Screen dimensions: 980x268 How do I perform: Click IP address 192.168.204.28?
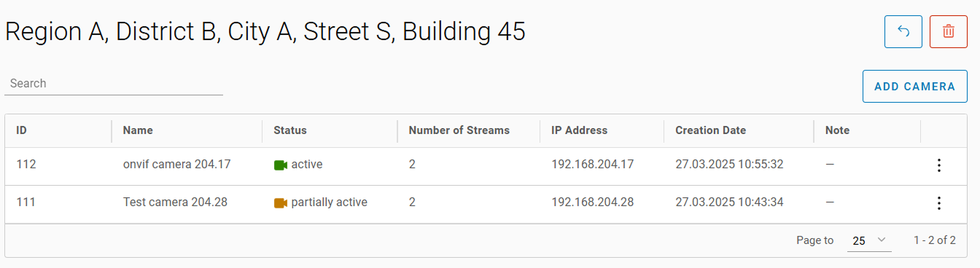point(593,202)
